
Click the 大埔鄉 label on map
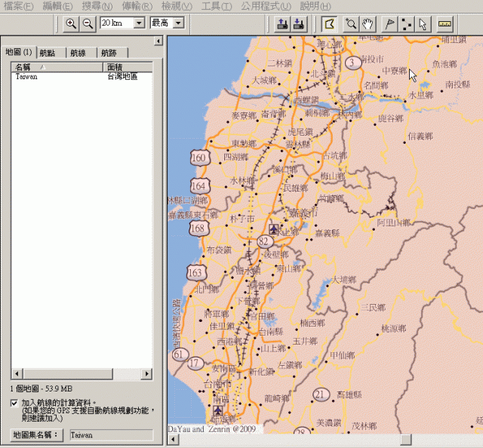(x=343, y=280)
